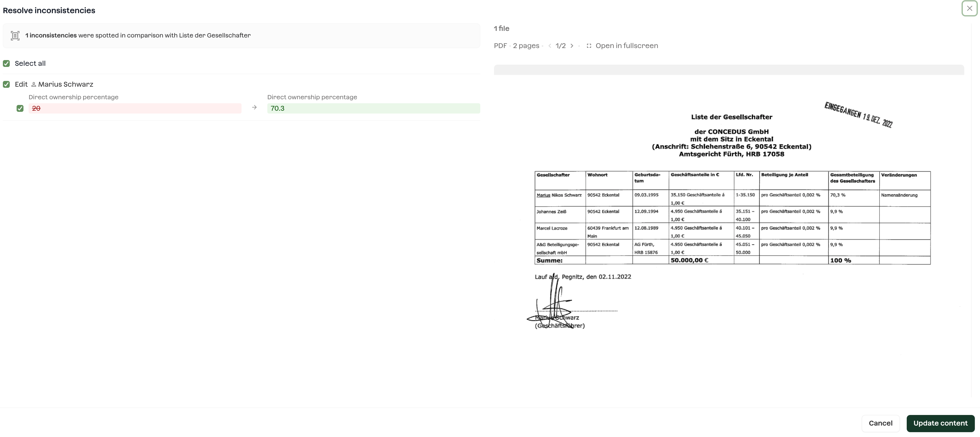Uncheck the Direct ownership percentage checkbox
980x437 pixels.
tap(20, 108)
